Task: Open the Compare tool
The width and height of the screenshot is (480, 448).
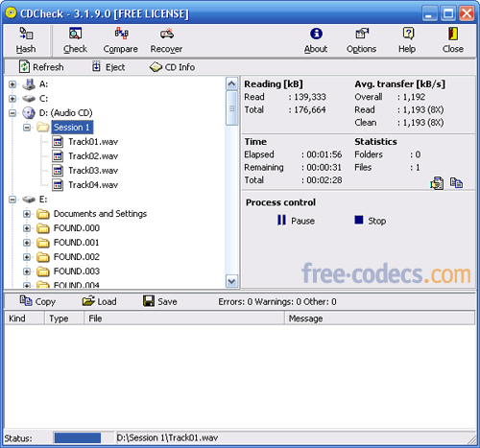Action: tap(121, 40)
